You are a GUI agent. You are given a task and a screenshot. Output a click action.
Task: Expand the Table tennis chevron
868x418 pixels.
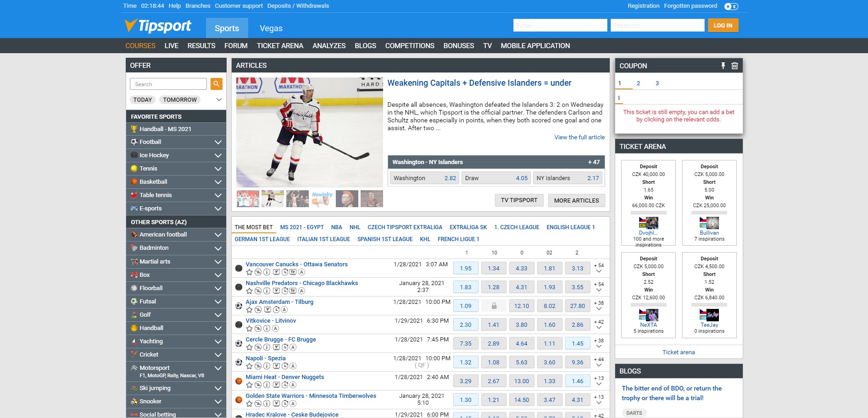pos(218,195)
